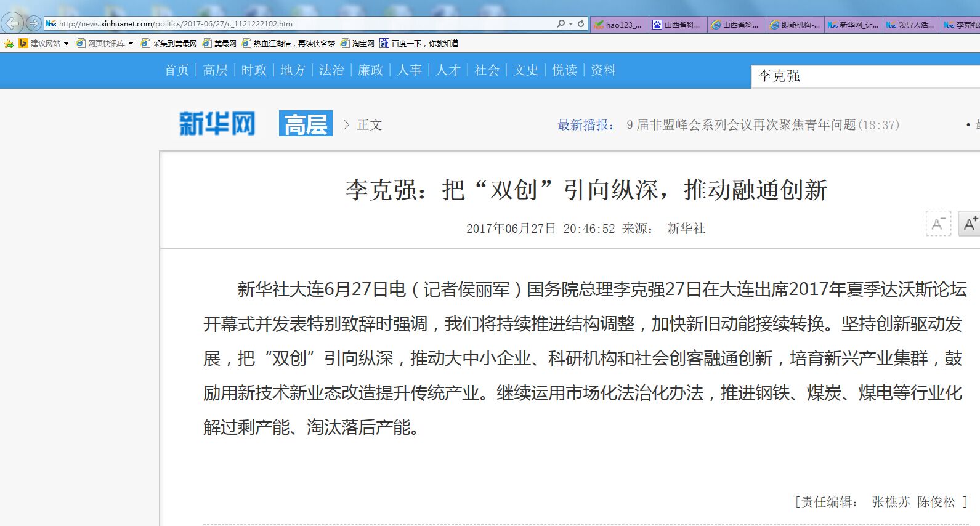Click the 新华网 logo

[217, 124]
